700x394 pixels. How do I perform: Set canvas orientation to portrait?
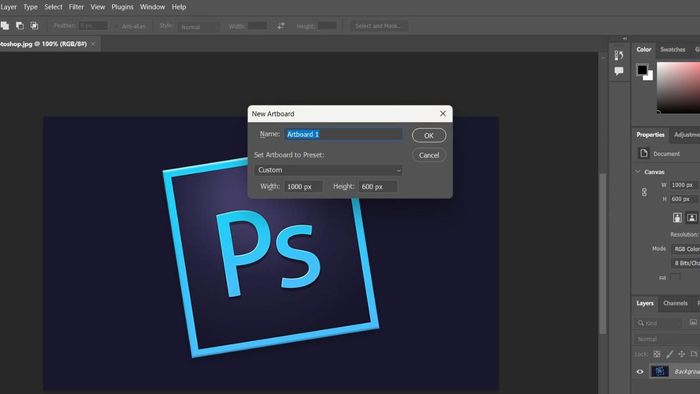[677, 218]
